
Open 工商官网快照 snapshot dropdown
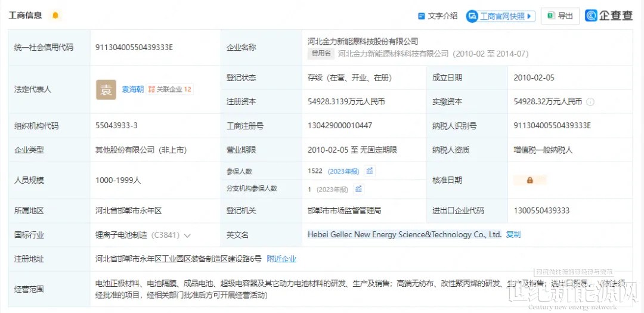click(x=500, y=16)
